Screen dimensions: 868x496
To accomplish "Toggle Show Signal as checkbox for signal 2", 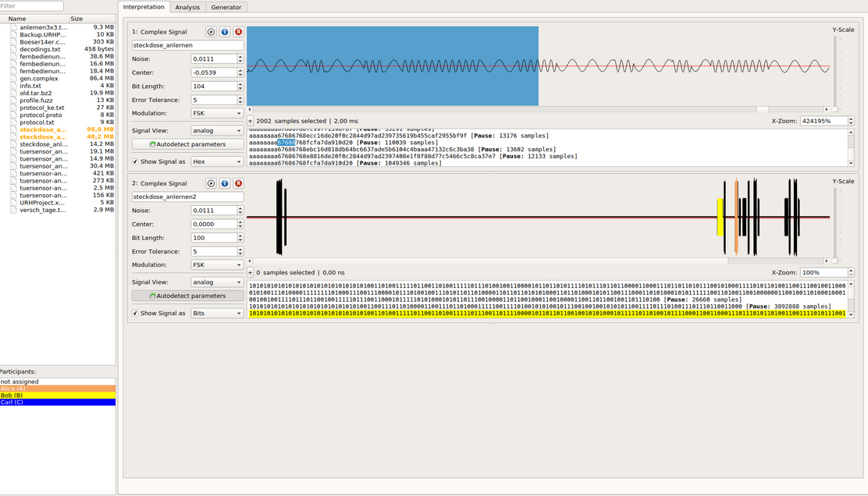I will pyautogui.click(x=135, y=314).
